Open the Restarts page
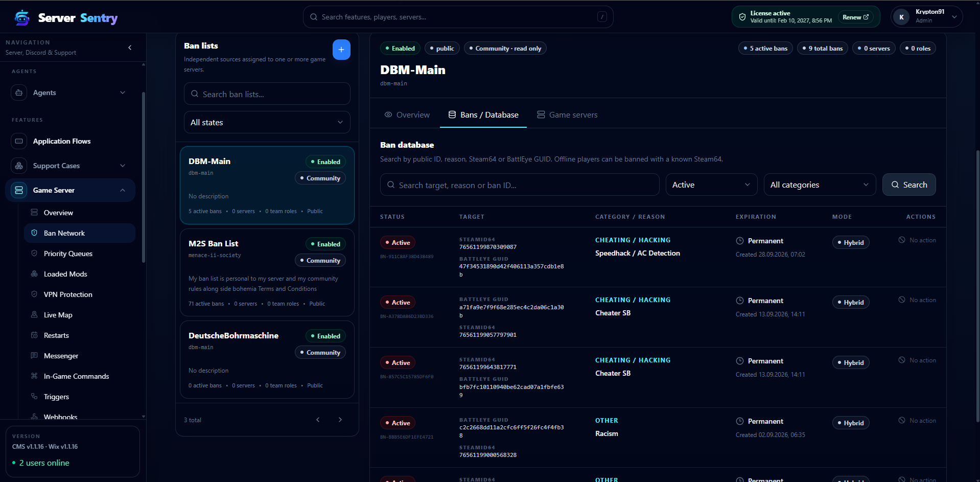980x482 pixels. 80,335
